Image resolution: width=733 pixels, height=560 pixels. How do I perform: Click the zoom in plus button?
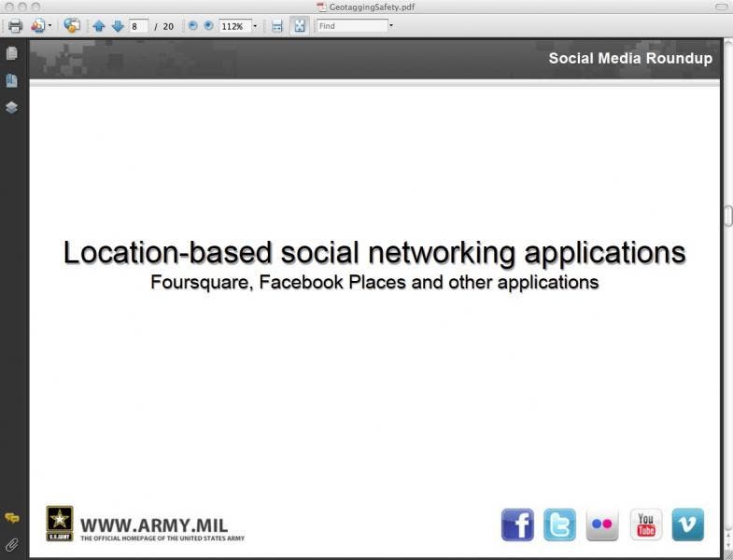click(208, 26)
